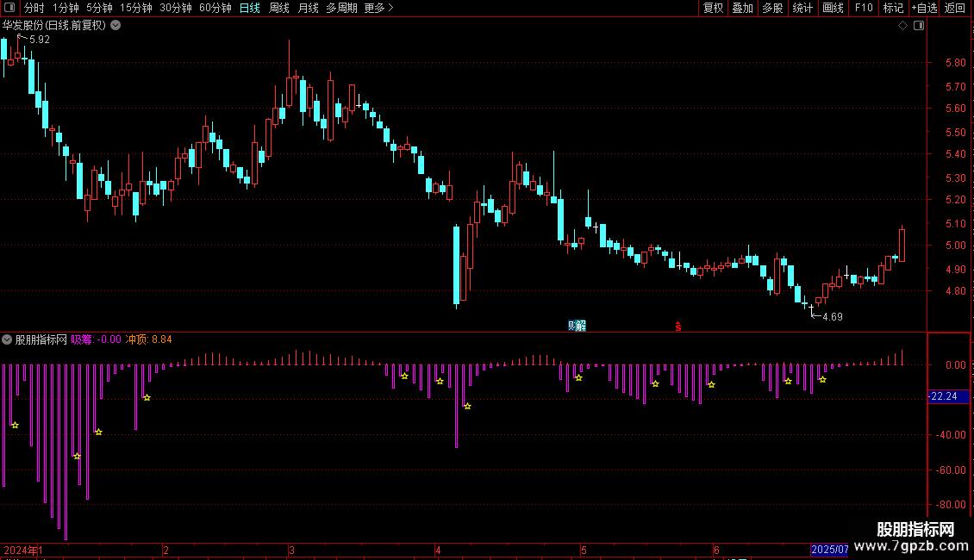Toggle the left sidebar panel icon

tap(9, 8)
